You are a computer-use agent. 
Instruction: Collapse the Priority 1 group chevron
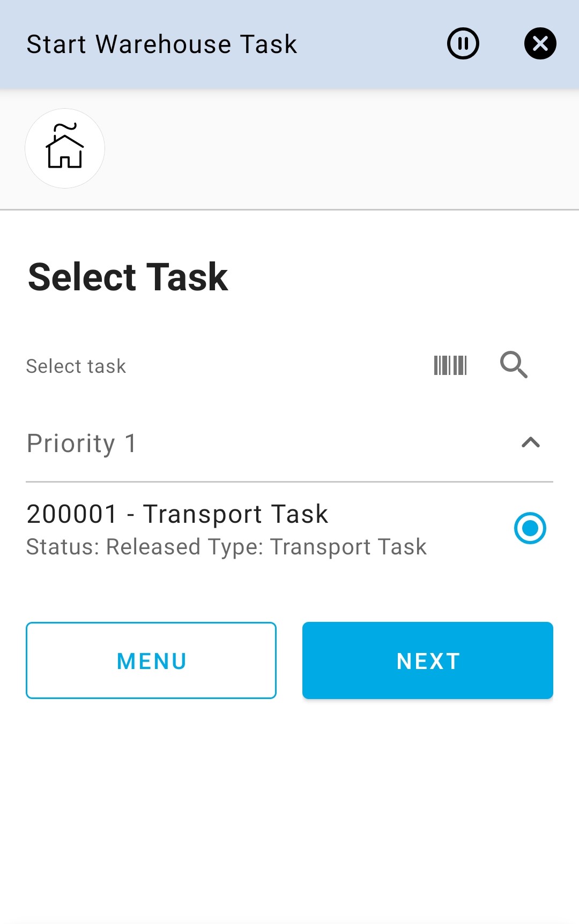click(x=530, y=442)
